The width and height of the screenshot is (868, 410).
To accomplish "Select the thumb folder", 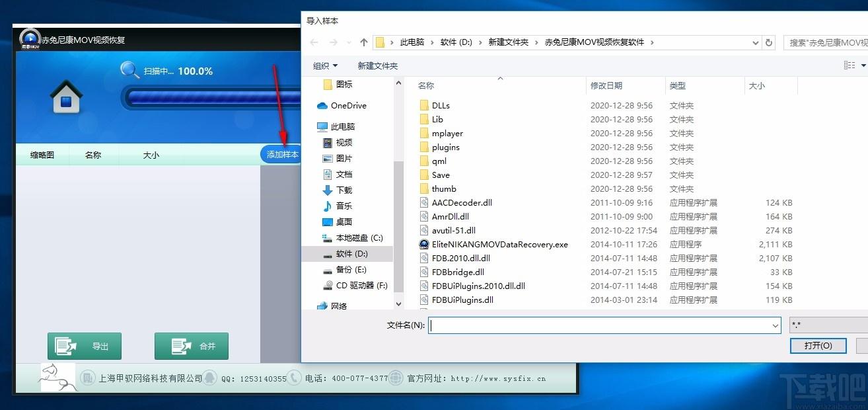I will coord(438,188).
